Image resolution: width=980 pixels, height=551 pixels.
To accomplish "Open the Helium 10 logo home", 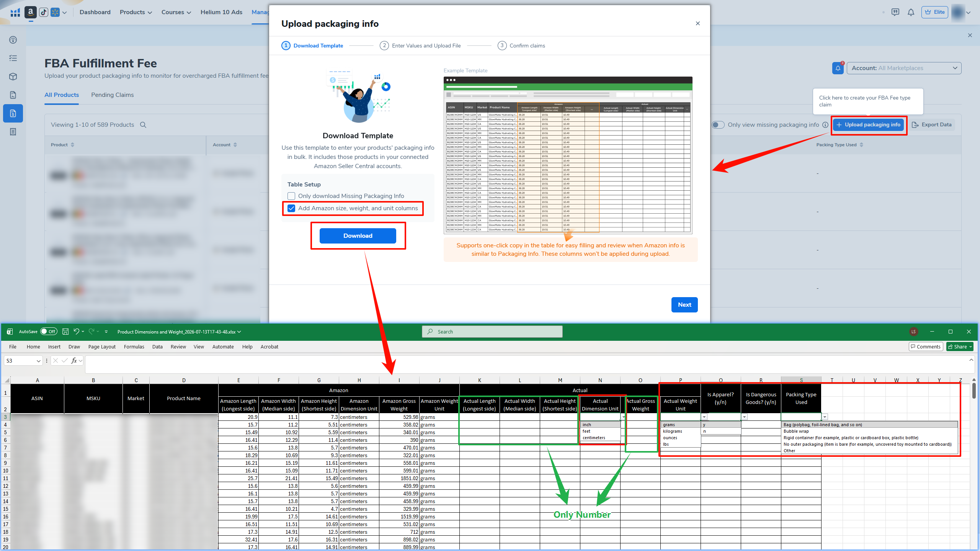I will (15, 13).
